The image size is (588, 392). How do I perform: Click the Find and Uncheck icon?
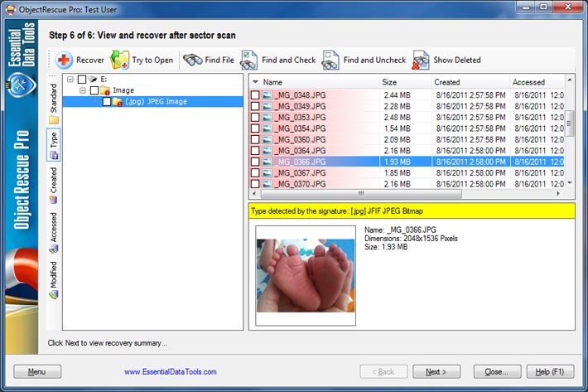pyautogui.click(x=330, y=60)
